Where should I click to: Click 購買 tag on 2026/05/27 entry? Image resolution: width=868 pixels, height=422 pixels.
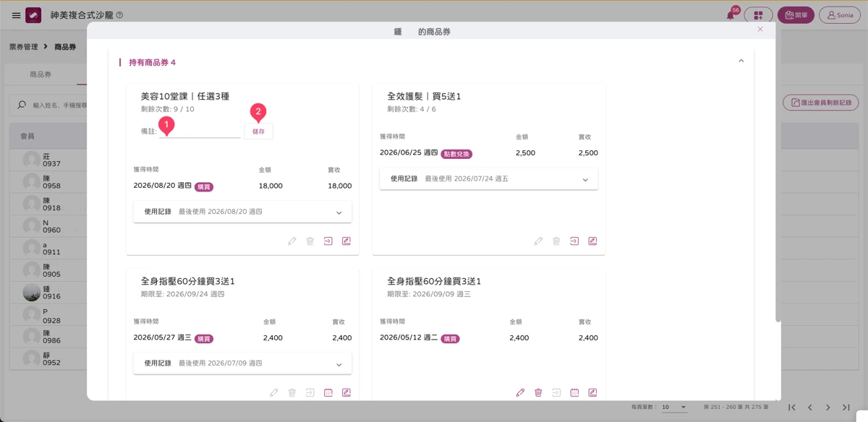pos(204,338)
